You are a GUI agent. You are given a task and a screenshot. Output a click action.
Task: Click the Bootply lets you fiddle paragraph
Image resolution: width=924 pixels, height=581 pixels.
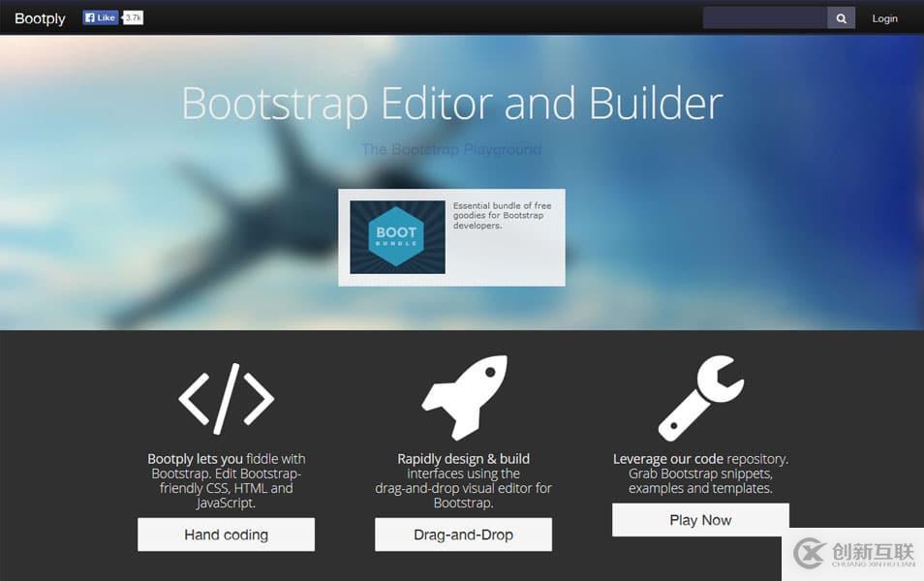[x=227, y=481]
